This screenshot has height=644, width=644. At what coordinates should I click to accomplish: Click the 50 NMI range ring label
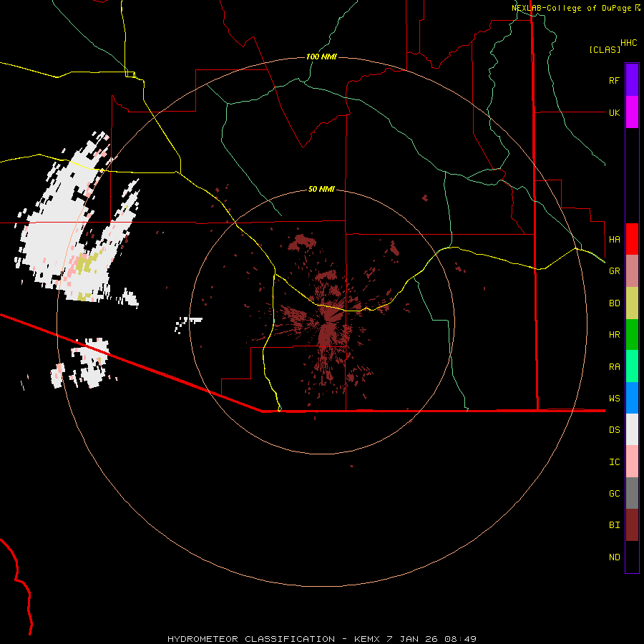(321, 189)
